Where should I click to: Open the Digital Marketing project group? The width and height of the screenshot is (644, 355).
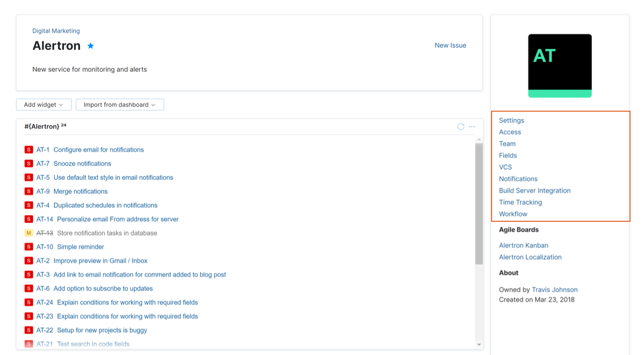56,31
